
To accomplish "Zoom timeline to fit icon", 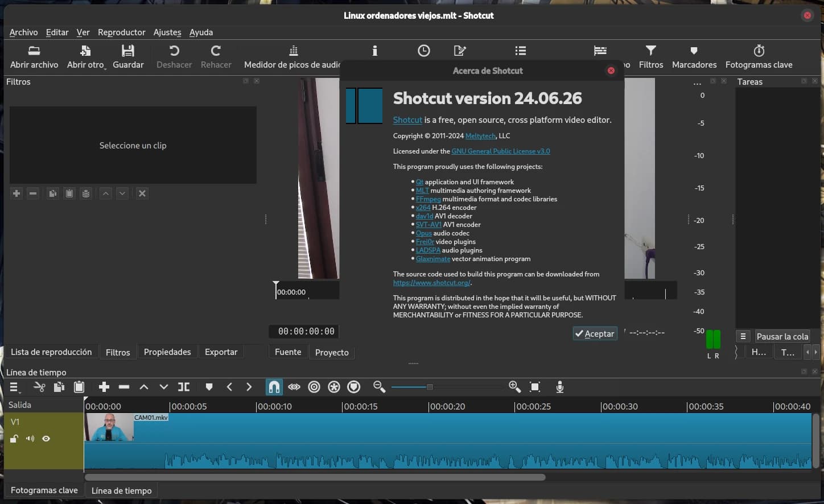I will (535, 387).
